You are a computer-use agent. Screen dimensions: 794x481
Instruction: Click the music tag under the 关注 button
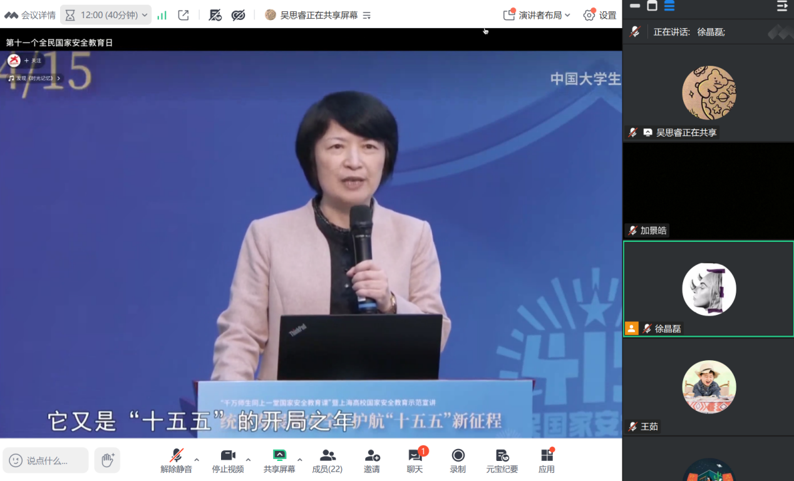(x=34, y=78)
